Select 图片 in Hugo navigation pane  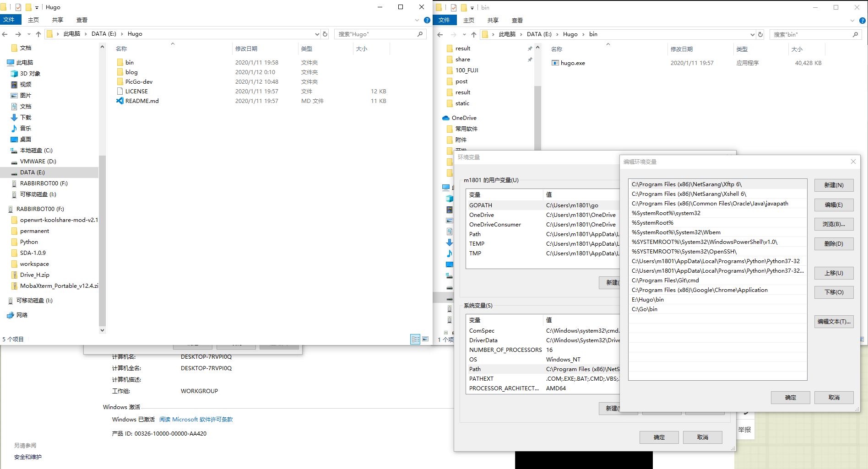coord(26,95)
